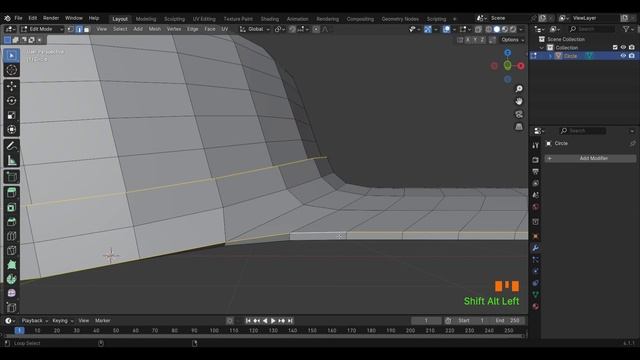The height and width of the screenshot is (360, 640).
Task: Click the viewport zoom magnifier icon
Action: pyautogui.click(x=519, y=89)
